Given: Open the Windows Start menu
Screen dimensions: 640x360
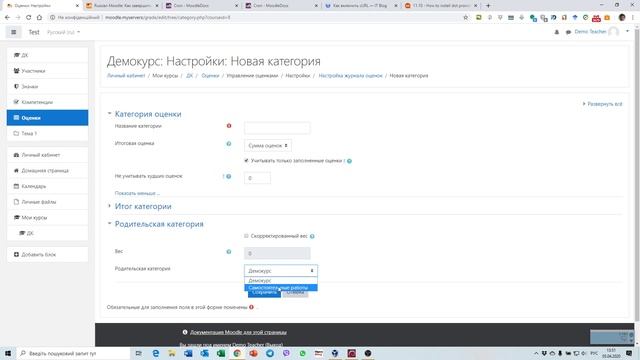Looking at the screenshot, I should point(8,353).
